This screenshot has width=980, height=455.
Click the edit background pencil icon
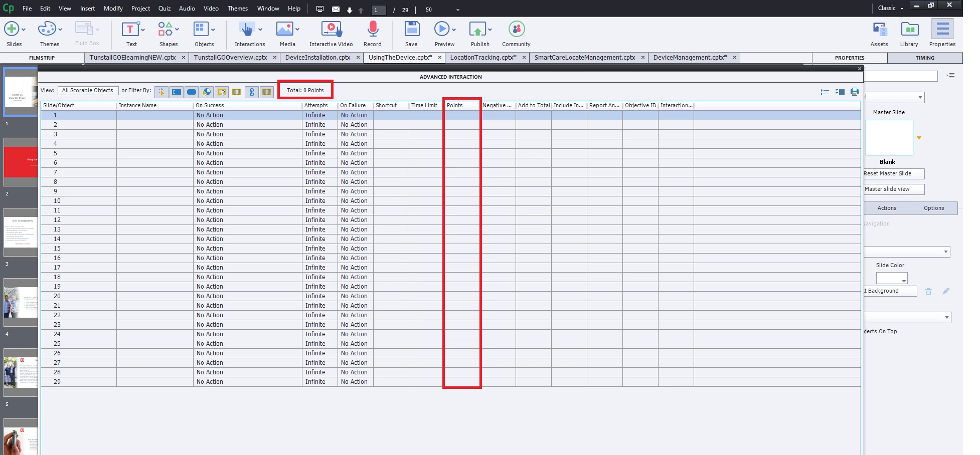(946, 291)
